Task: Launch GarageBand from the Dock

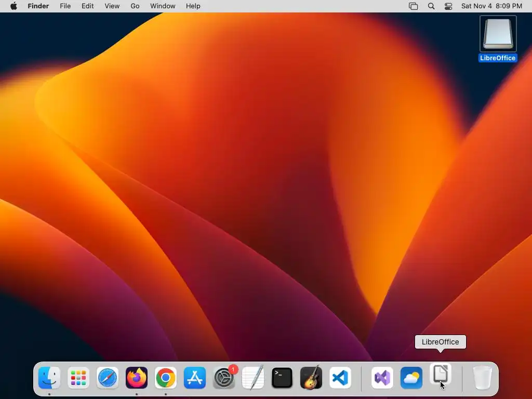Action: 311,378
